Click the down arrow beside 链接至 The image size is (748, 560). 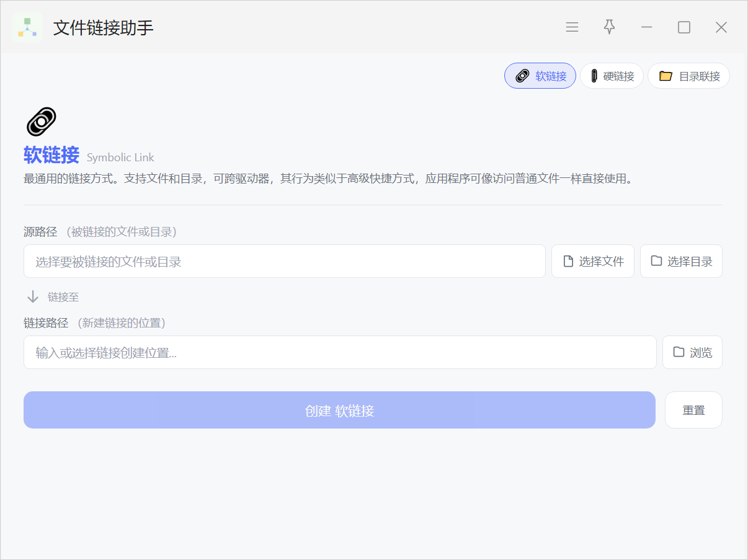point(33,297)
